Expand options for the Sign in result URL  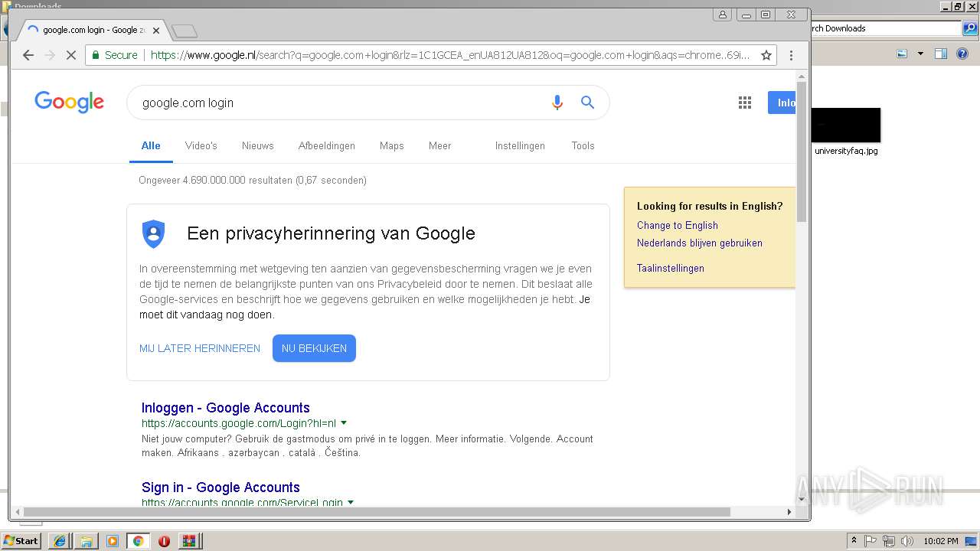point(351,503)
